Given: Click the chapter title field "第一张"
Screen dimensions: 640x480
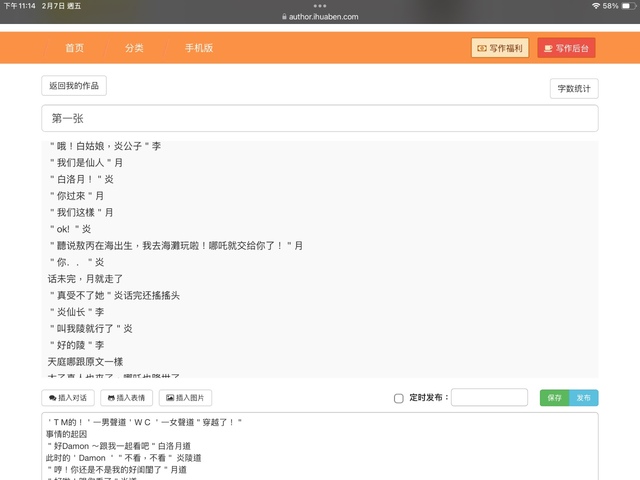Looking at the screenshot, I should [x=320, y=118].
